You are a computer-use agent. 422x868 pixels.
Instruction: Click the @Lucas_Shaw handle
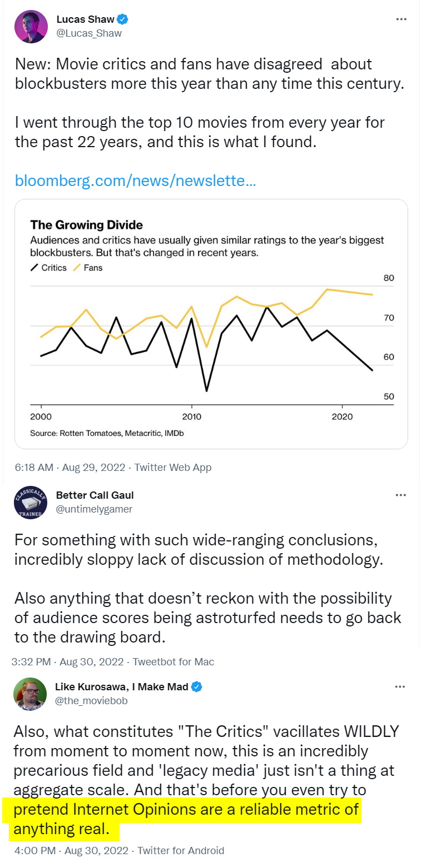click(89, 33)
